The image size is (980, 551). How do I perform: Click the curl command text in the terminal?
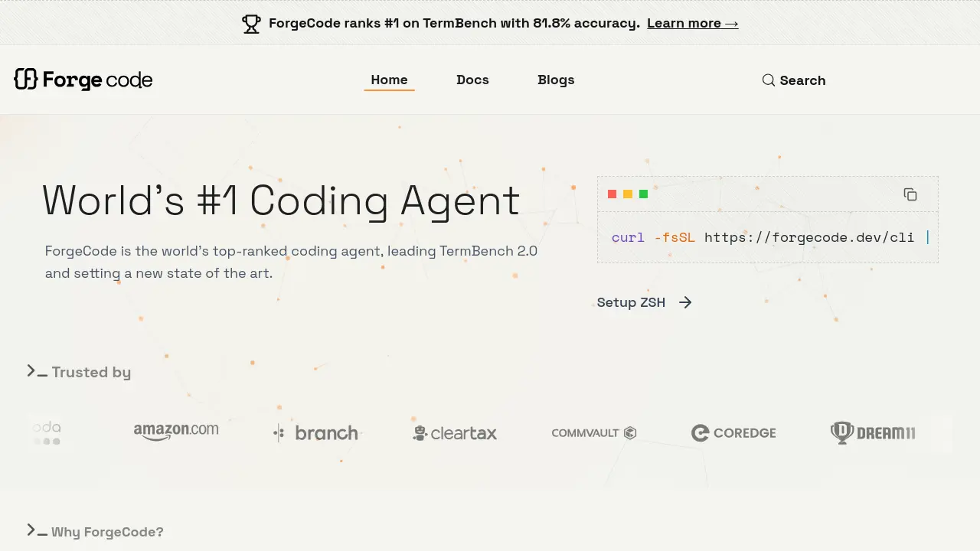(770, 237)
